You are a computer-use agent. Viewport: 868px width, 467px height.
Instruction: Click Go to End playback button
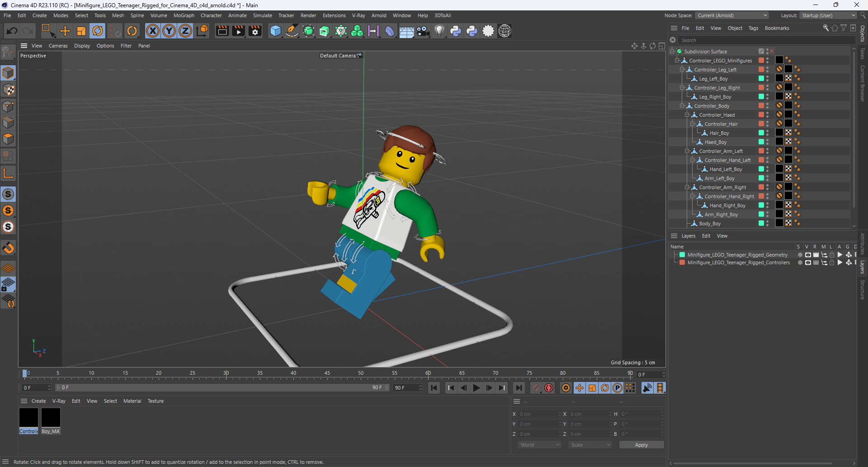point(519,388)
